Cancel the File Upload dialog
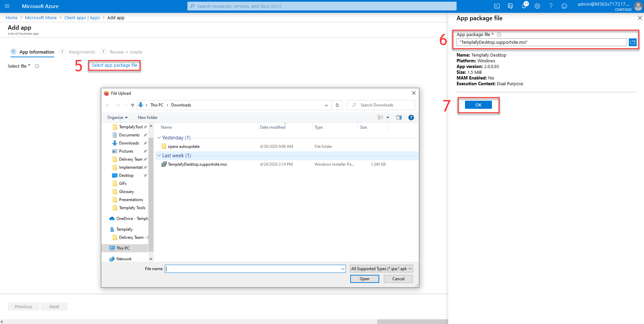This screenshot has height=324, width=644. (x=398, y=279)
